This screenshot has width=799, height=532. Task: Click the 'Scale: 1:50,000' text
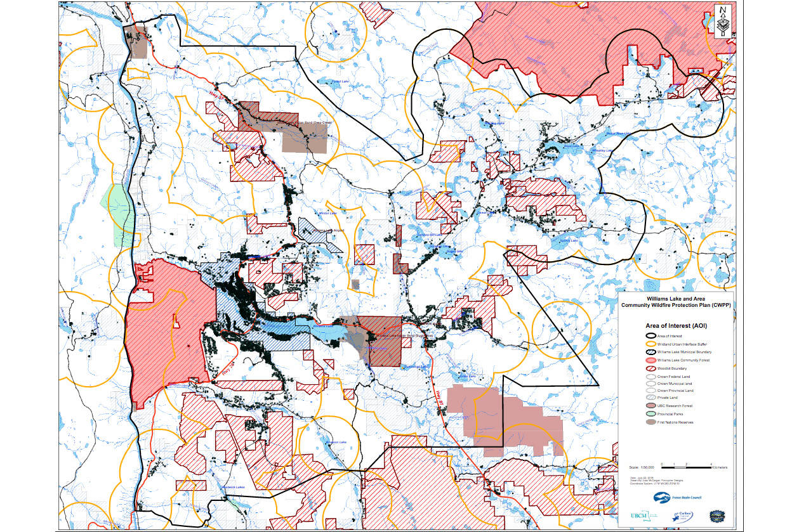pos(642,467)
